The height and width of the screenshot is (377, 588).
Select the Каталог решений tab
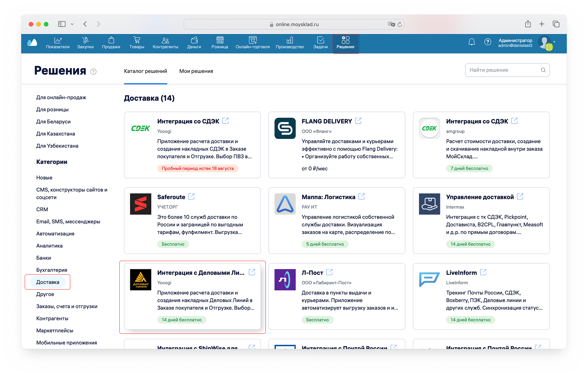(x=146, y=71)
